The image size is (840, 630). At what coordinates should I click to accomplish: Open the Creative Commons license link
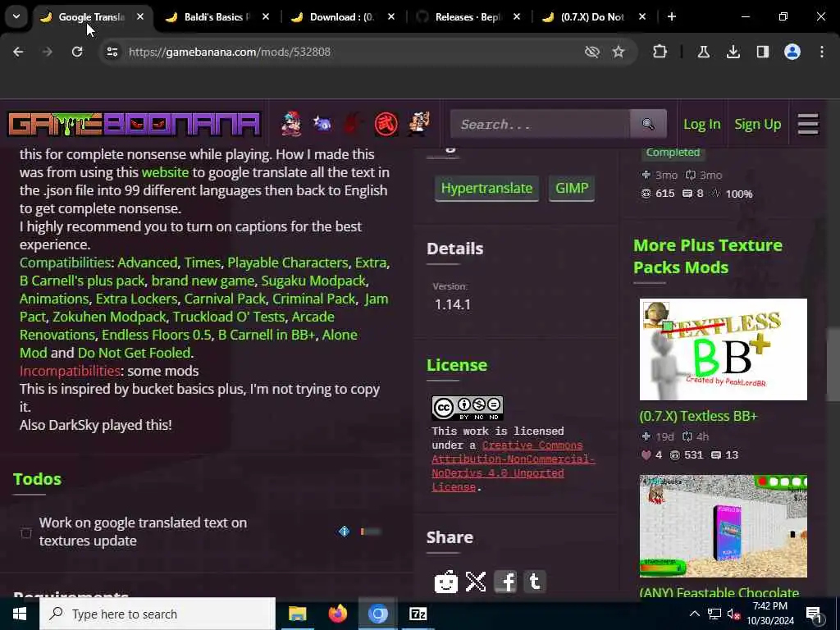tap(513, 466)
